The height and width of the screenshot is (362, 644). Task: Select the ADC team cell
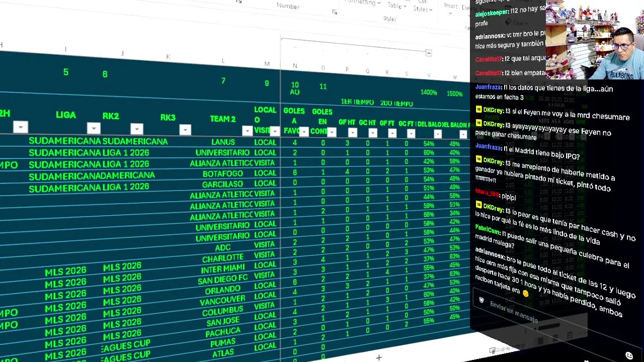click(223, 247)
